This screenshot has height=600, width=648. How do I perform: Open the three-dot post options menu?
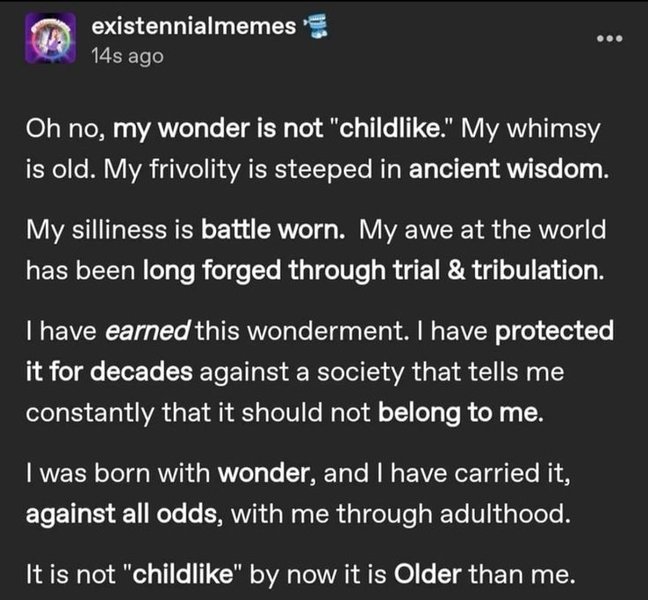coord(610,38)
